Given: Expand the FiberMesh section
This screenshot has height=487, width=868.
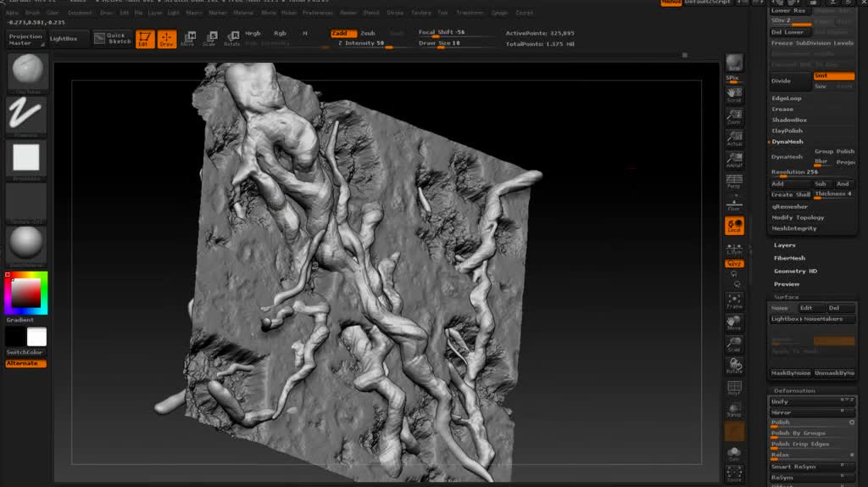Looking at the screenshot, I should [x=789, y=258].
